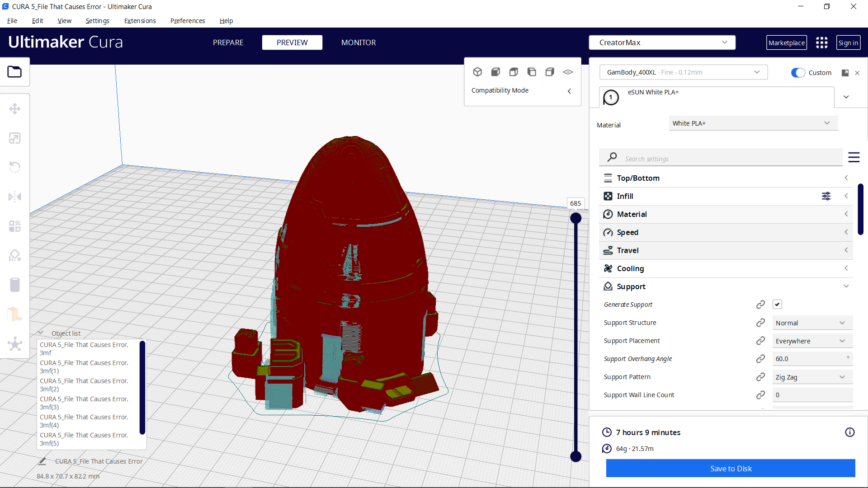Open the Edit menu
868x488 pixels.
click(x=38, y=21)
